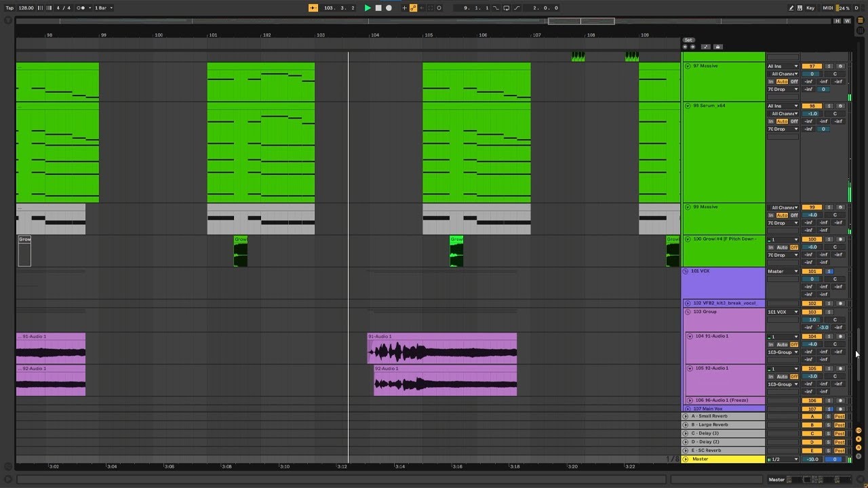Image resolution: width=868 pixels, height=488 pixels.
Task: Open the Master 1/2 output dropdown
Action: coord(783,459)
